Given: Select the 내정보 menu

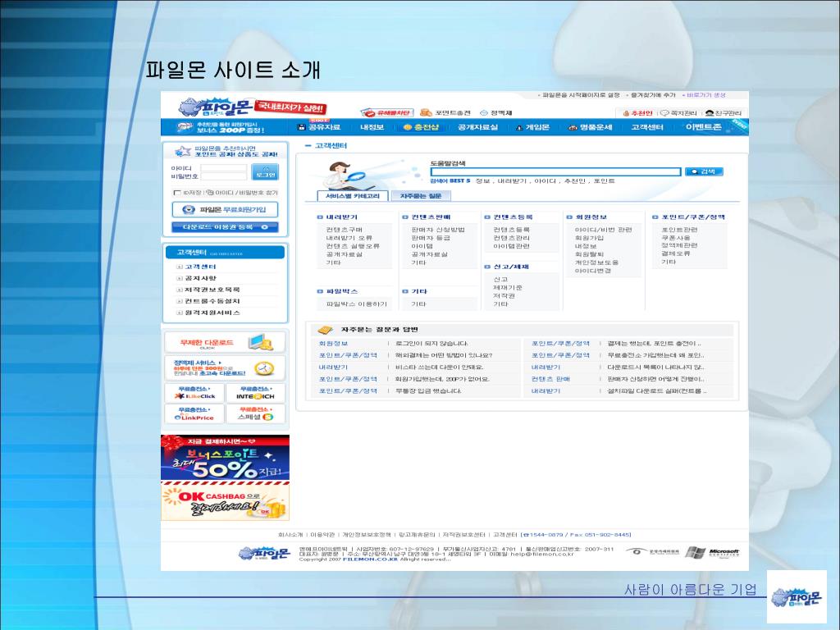Looking at the screenshot, I should click(372, 127).
